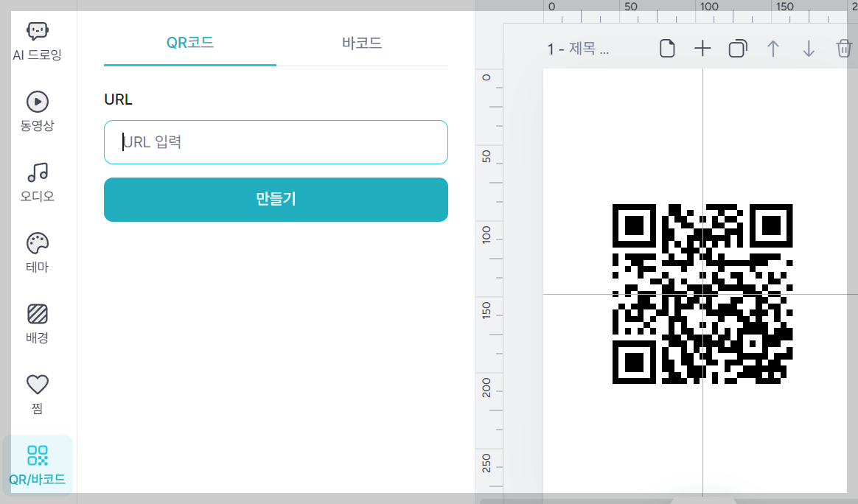Open the 테마 theme palette panel
858x504 pixels.
(x=37, y=253)
